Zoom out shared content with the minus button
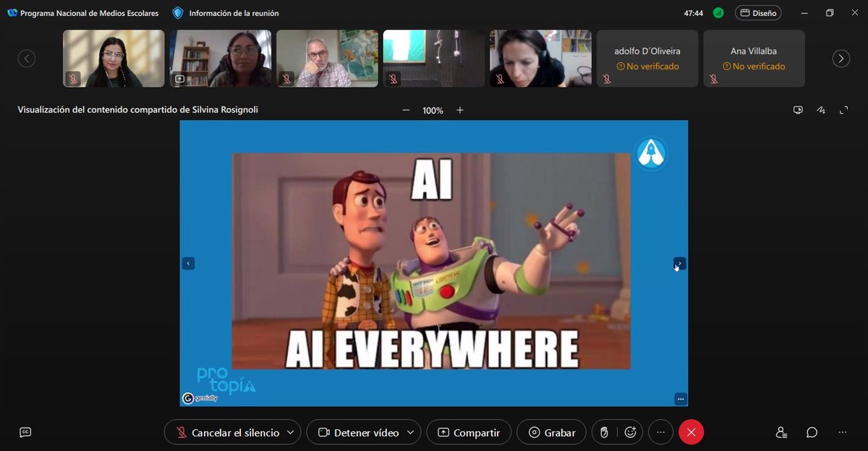Image resolution: width=868 pixels, height=451 pixels. coord(406,110)
